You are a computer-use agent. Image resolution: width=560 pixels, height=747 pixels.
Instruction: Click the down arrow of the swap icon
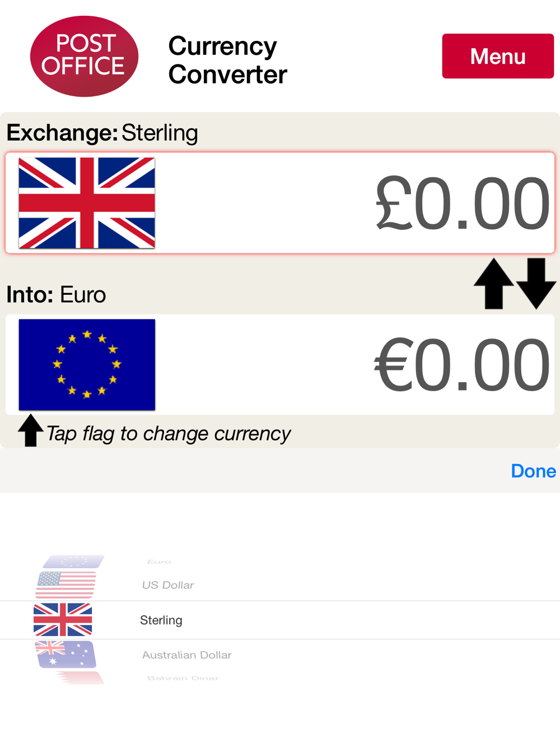(x=536, y=284)
